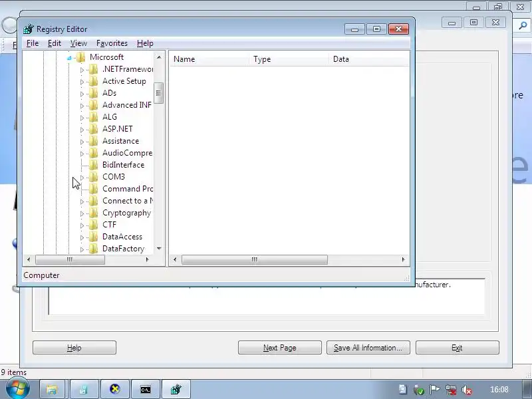Select the AudioCompression folder icon

93,153
